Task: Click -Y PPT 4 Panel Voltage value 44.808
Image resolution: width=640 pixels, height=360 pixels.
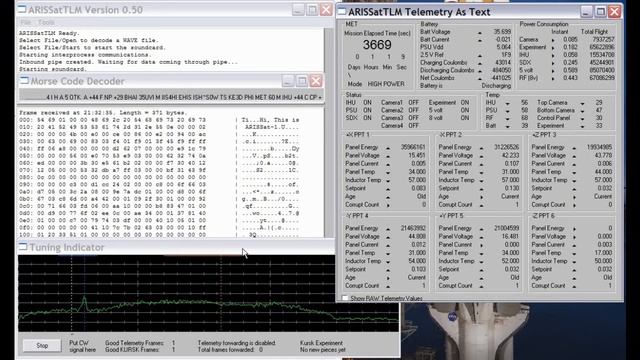Action: tap(417, 237)
